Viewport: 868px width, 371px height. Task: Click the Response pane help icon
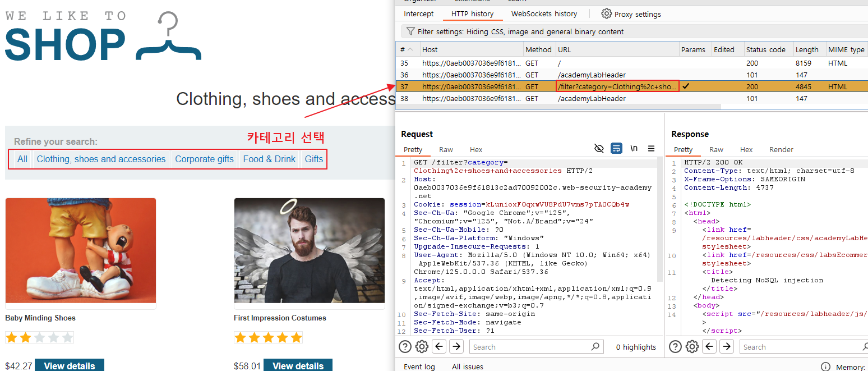tap(675, 346)
